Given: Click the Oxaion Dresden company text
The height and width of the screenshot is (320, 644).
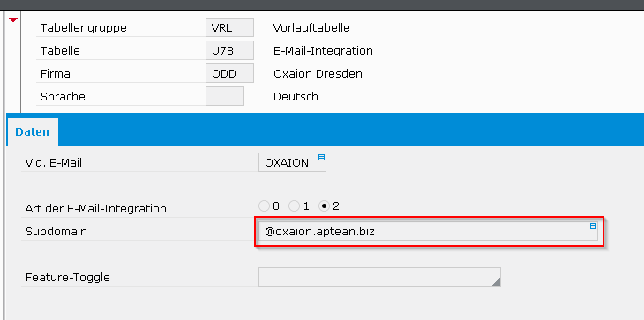Looking at the screenshot, I should pos(318,74).
